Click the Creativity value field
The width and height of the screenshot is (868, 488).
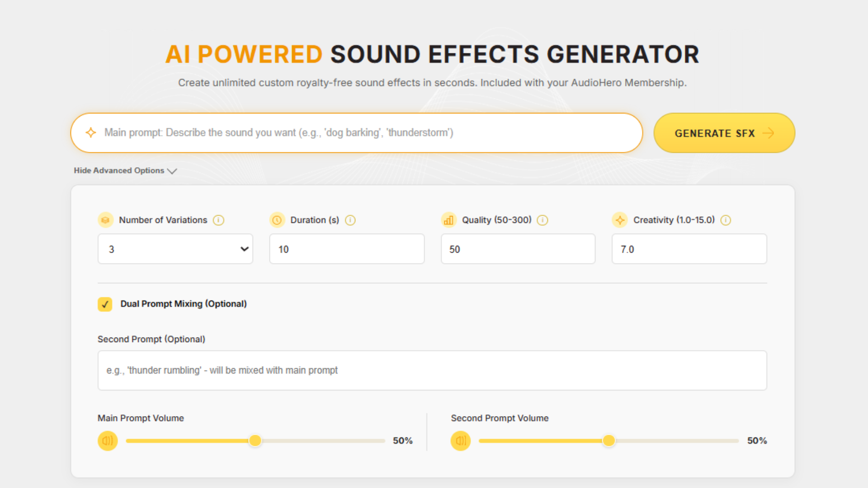click(x=689, y=249)
